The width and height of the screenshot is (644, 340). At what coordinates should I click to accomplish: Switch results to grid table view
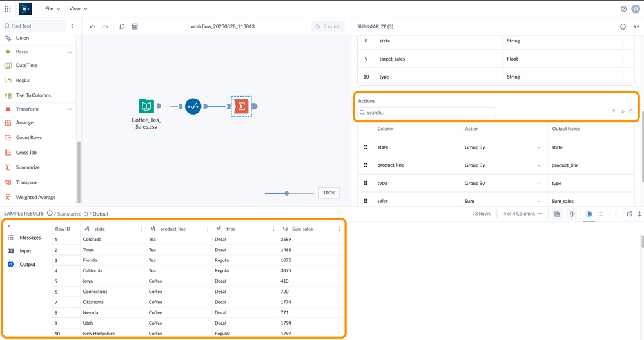click(x=589, y=214)
